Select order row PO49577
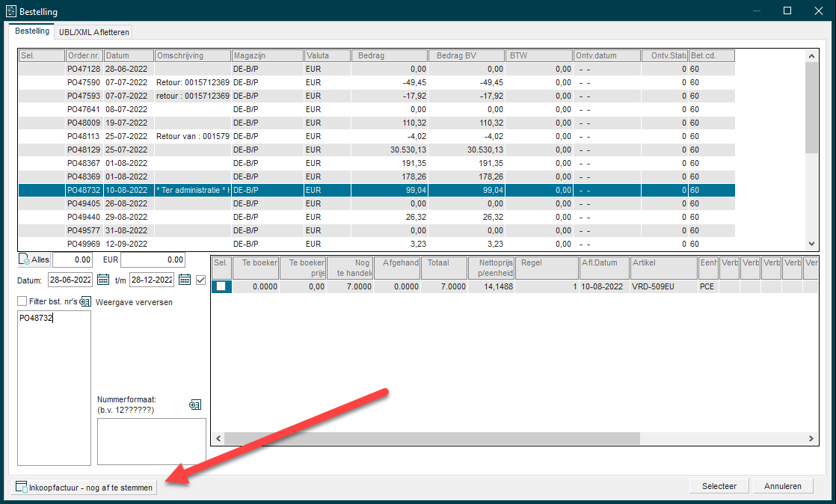836x504 pixels. click(376, 230)
